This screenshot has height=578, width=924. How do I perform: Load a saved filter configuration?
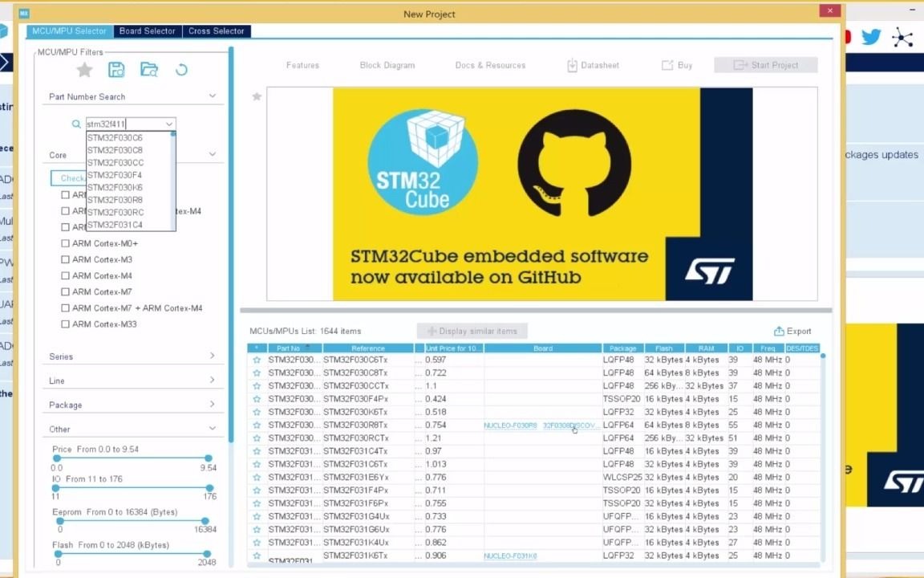pyautogui.click(x=149, y=70)
